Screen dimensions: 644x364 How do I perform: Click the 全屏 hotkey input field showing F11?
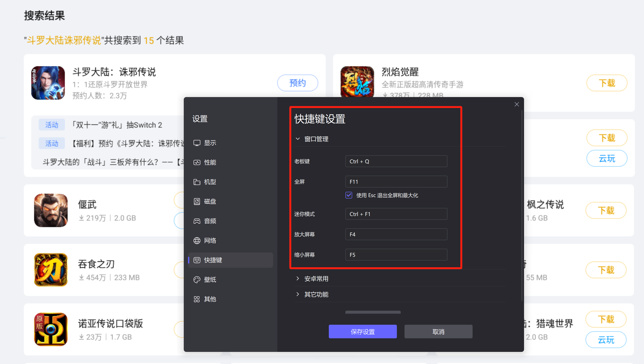tap(396, 182)
